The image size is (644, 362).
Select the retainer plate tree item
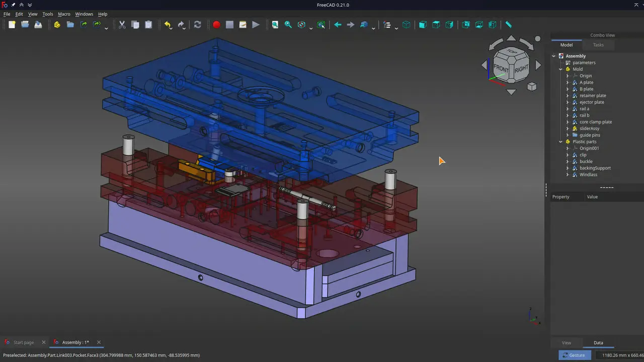coord(593,96)
